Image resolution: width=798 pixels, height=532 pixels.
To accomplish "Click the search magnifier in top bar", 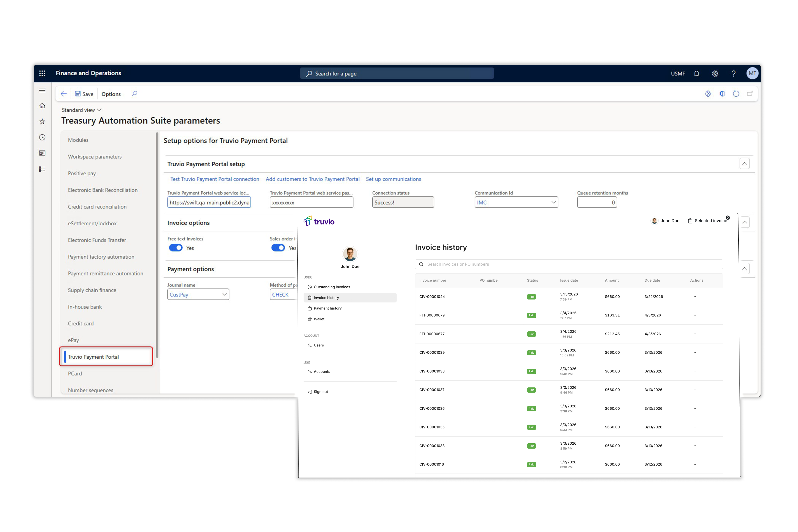I will pyautogui.click(x=309, y=74).
